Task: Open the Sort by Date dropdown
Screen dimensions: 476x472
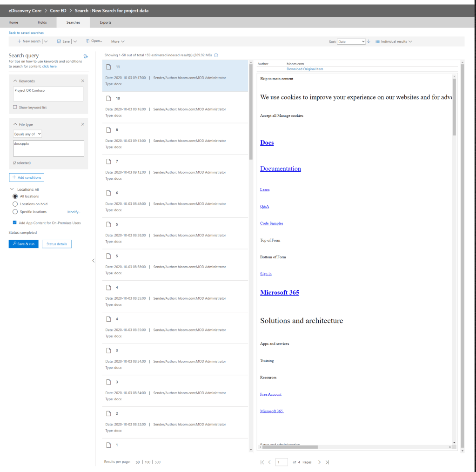Action: 351,41
